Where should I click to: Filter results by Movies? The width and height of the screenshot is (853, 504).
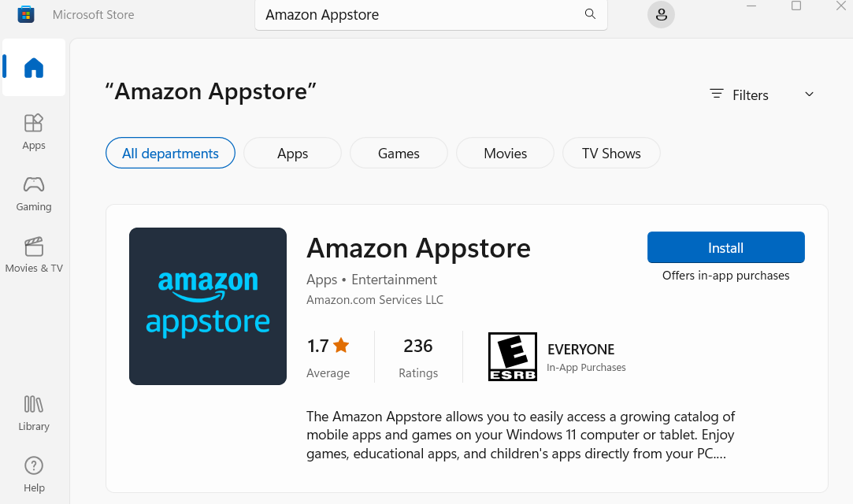(x=505, y=154)
